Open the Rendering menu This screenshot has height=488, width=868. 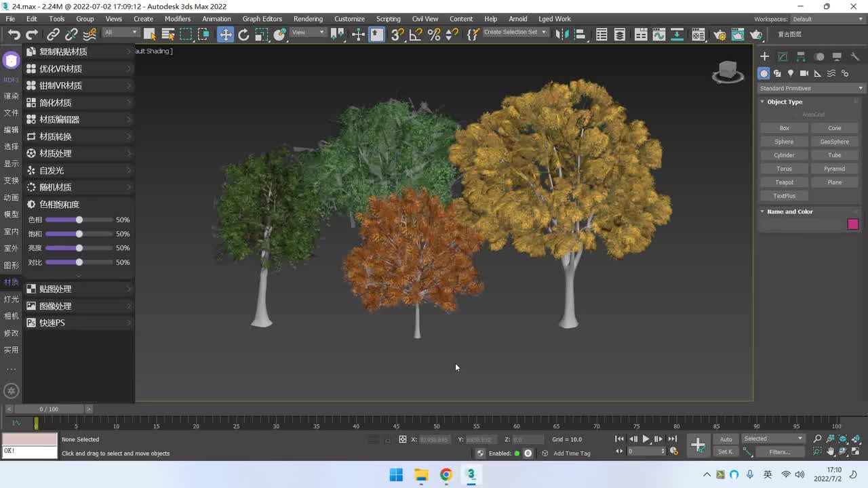(x=308, y=19)
